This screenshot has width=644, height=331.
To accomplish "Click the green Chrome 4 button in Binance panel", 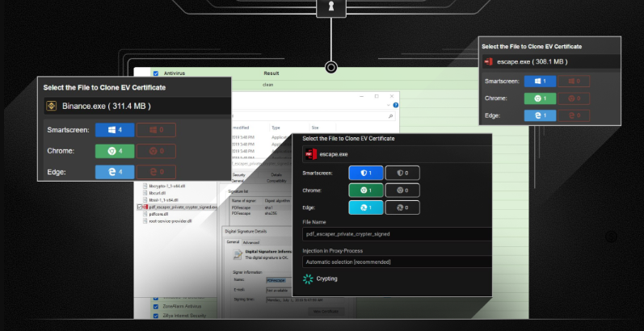I will point(115,151).
